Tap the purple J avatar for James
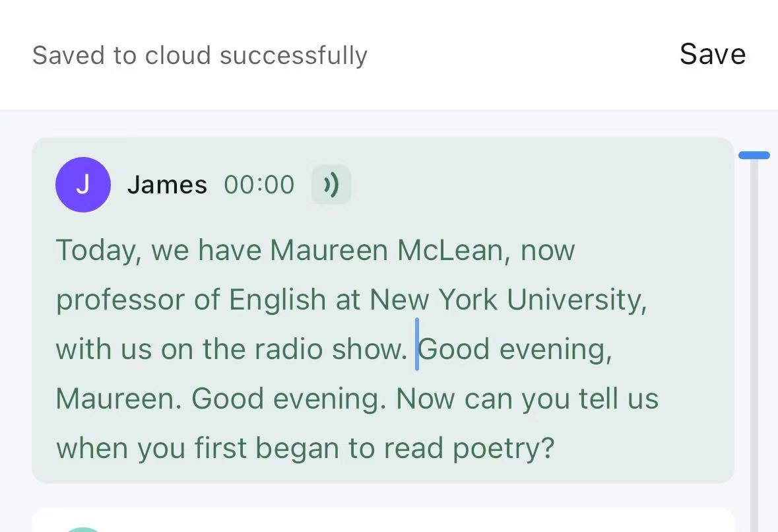This screenshot has width=778, height=532. pyautogui.click(x=83, y=185)
